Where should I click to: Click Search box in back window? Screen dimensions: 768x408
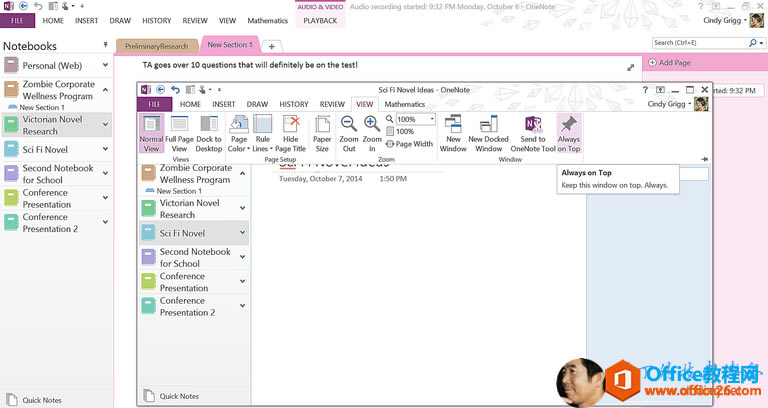(x=699, y=43)
